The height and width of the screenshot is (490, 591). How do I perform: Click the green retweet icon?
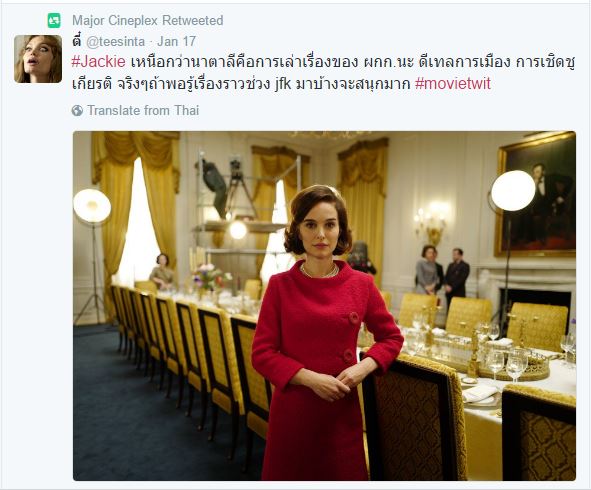tap(54, 20)
